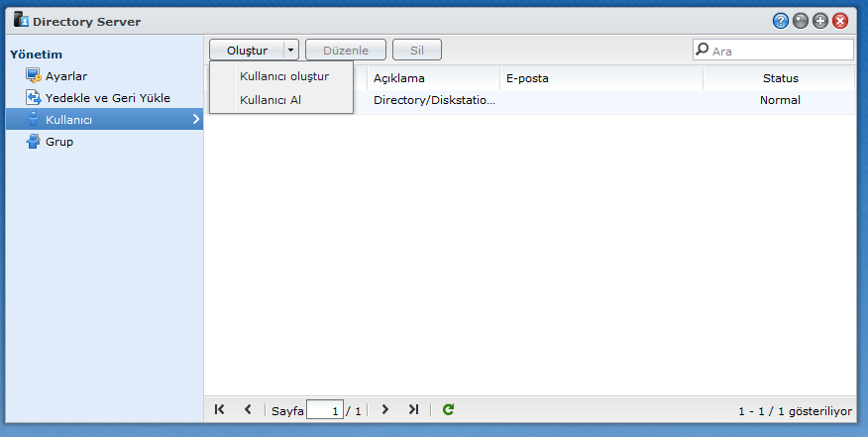This screenshot has width=868, height=437.
Task: Click the Ara search field
Action: click(780, 51)
